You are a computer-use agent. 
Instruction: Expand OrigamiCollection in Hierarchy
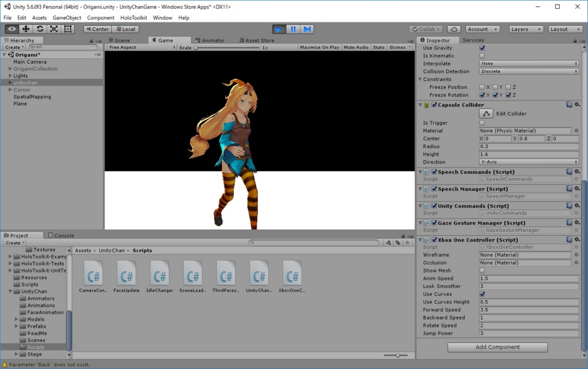tap(10, 69)
